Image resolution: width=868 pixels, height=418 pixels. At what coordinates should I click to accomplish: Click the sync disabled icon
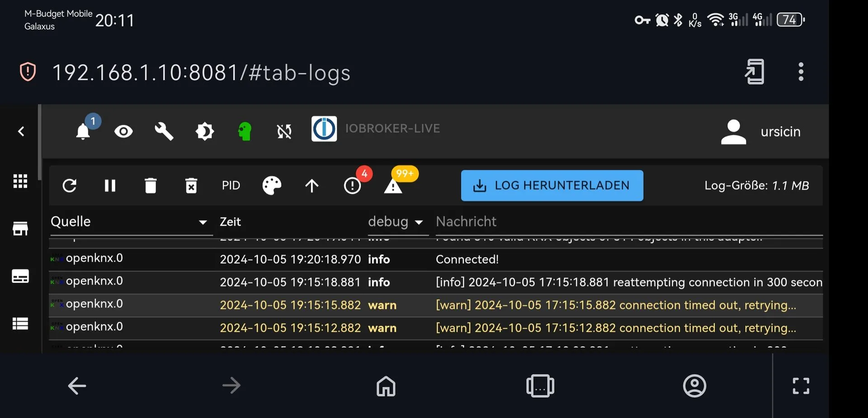click(284, 132)
